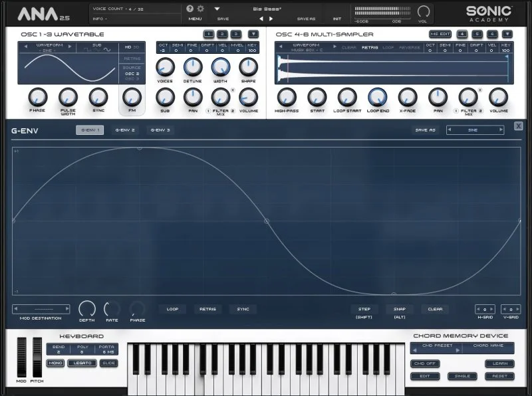
Task: Click the Phase knob in OSC 1-3
Action: [38, 97]
